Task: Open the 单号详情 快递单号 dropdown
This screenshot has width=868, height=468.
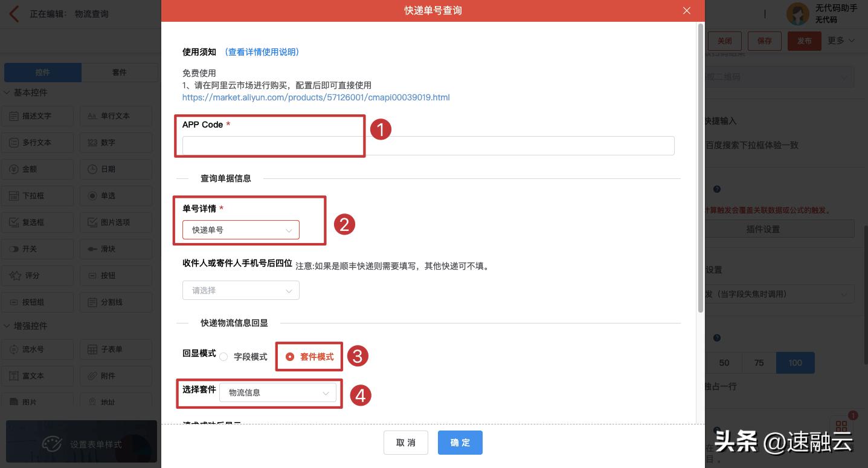Action: (x=240, y=230)
